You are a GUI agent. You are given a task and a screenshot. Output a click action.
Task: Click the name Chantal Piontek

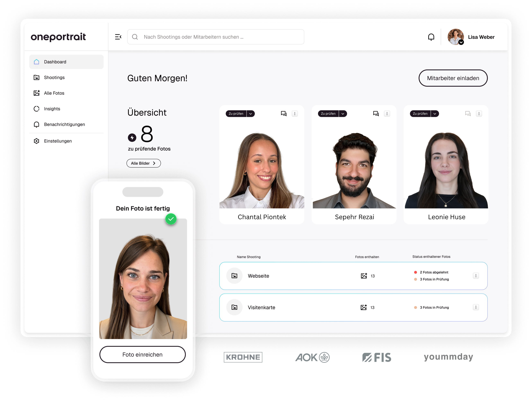262,217
